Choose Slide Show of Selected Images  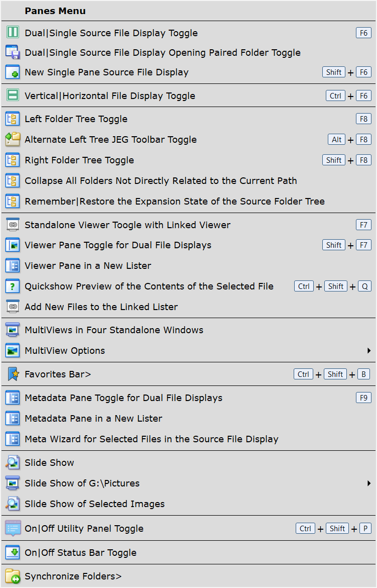pos(94,504)
